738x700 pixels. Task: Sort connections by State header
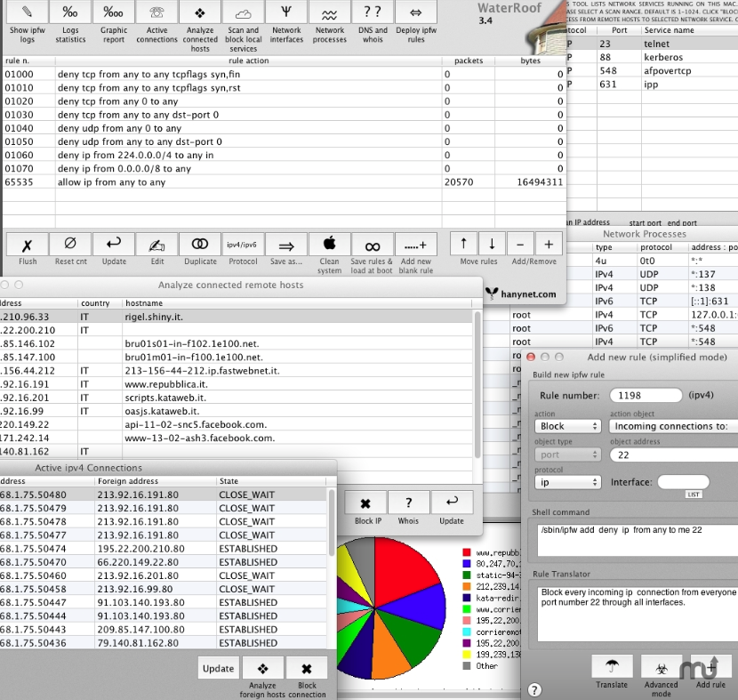[270, 481]
